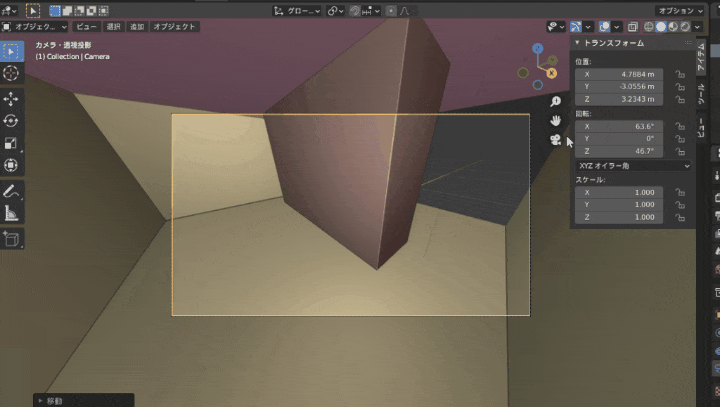Lock the position X value
Screen dimensions: 720x407
pyautogui.click(x=680, y=74)
